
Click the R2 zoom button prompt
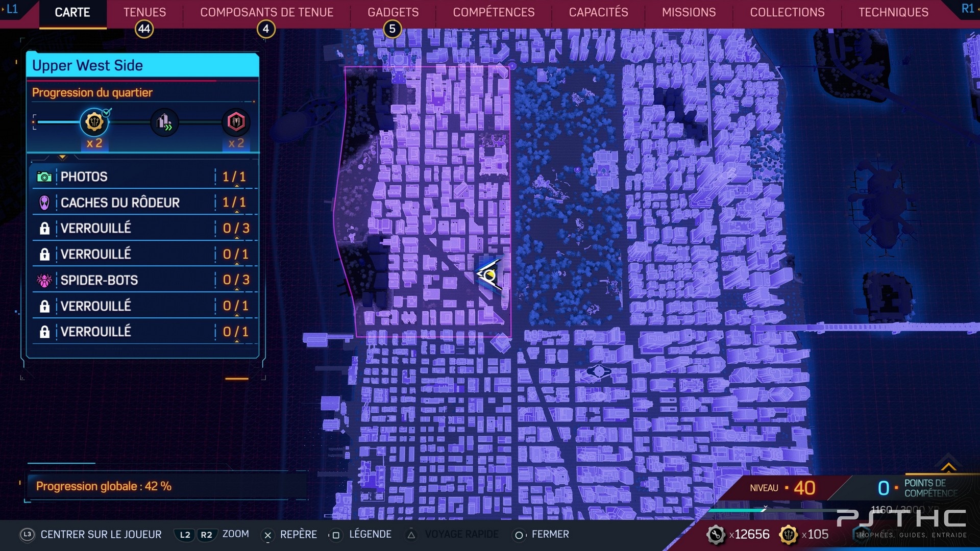coord(206,535)
